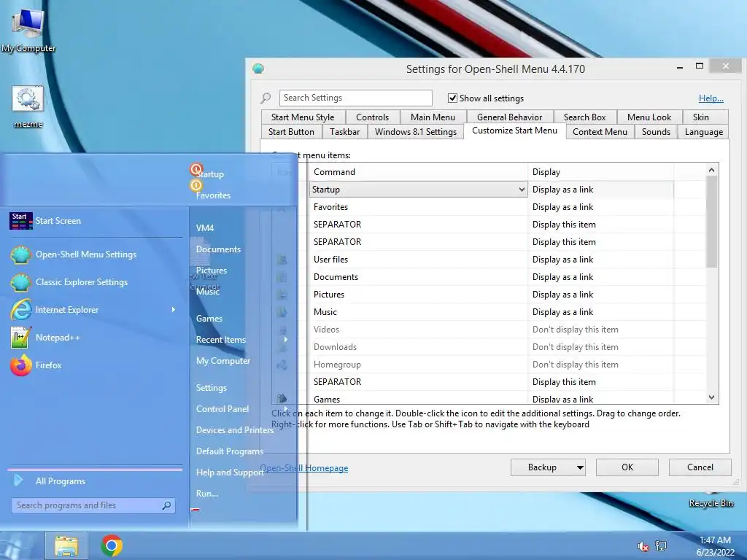Screen dimensions: 747x560
Task: Open Default Programs in start menu
Action: click(x=229, y=451)
